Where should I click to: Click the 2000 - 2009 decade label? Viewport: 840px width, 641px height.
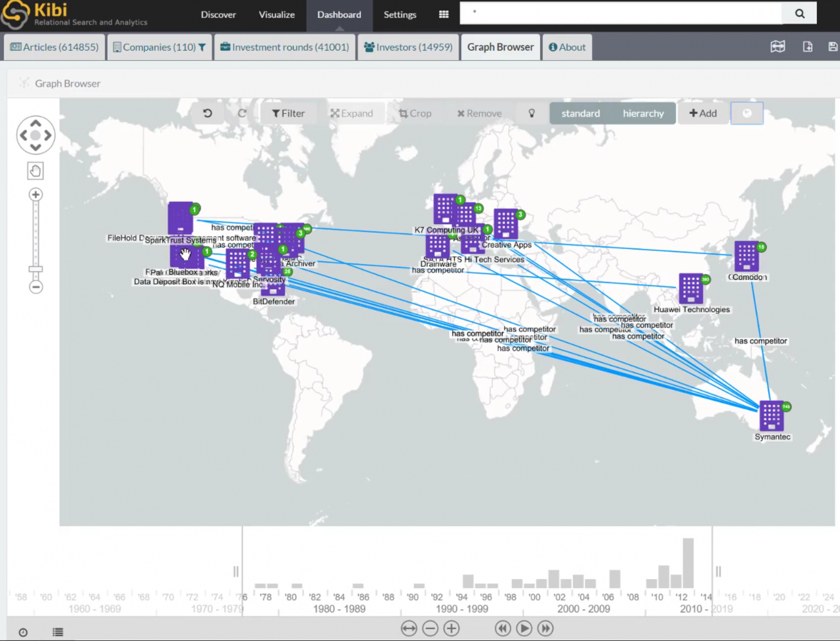point(583,608)
